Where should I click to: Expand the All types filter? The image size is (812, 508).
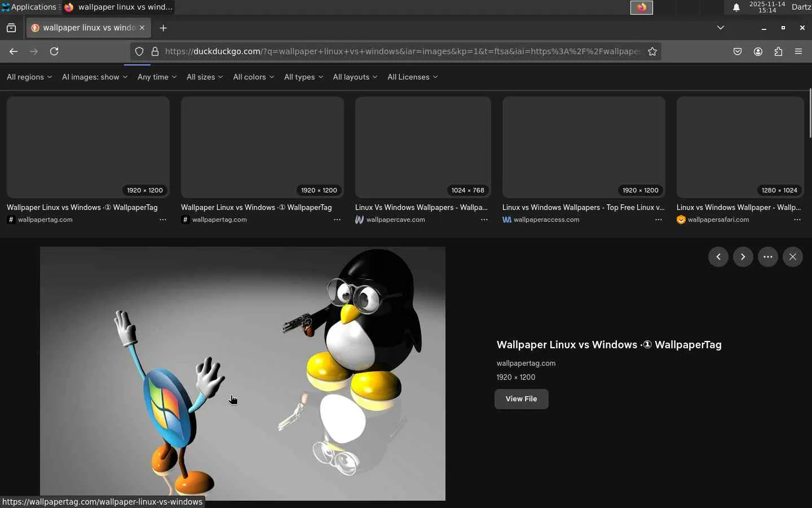click(304, 77)
